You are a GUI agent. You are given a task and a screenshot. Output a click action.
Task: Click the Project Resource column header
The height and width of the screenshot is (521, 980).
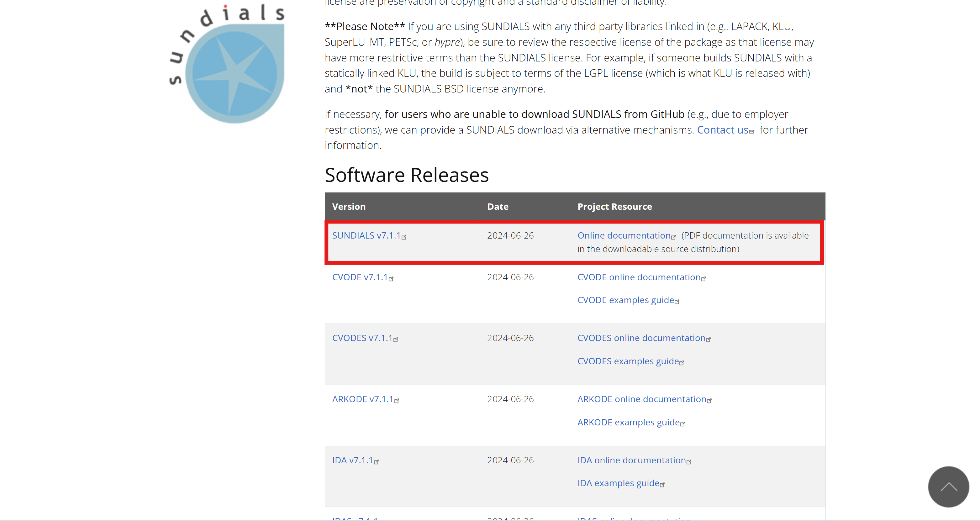pyautogui.click(x=614, y=207)
